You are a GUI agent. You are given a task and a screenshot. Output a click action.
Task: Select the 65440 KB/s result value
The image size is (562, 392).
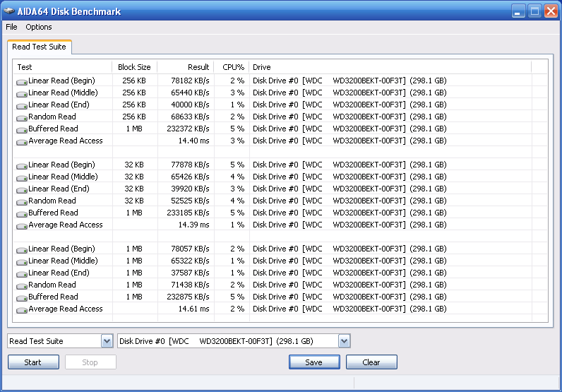pyautogui.click(x=190, y=93)
